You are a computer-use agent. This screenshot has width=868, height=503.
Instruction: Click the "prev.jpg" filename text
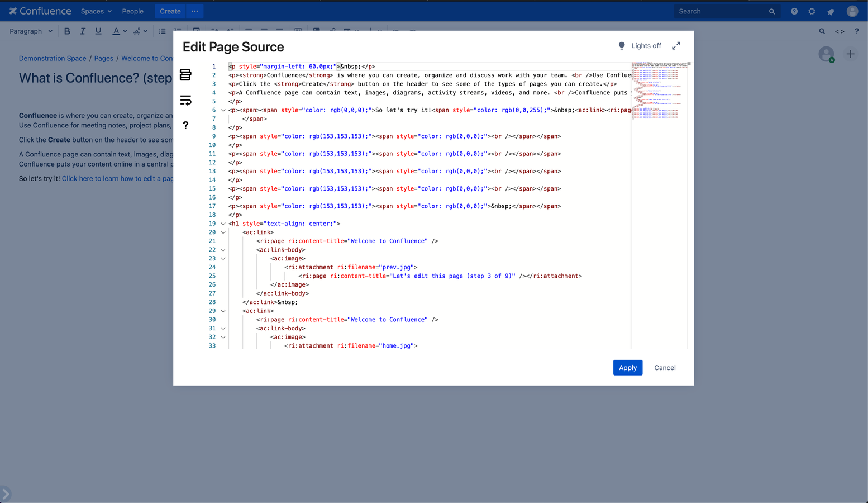[x=396, y=267]
